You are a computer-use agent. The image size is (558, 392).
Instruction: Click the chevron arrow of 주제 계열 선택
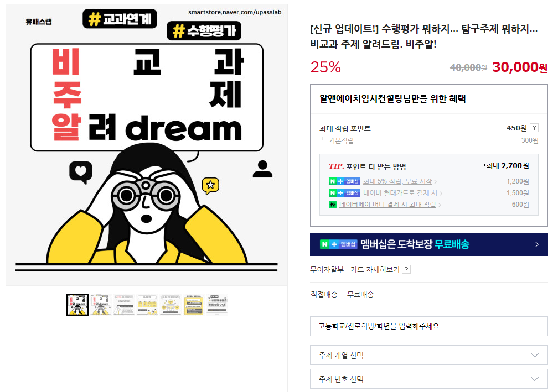click(534, 355)
